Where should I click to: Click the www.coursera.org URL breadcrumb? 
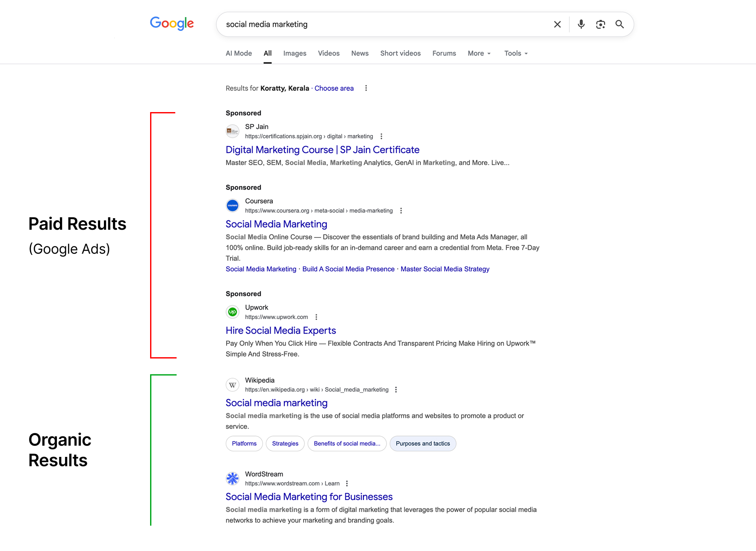point(319,210)
